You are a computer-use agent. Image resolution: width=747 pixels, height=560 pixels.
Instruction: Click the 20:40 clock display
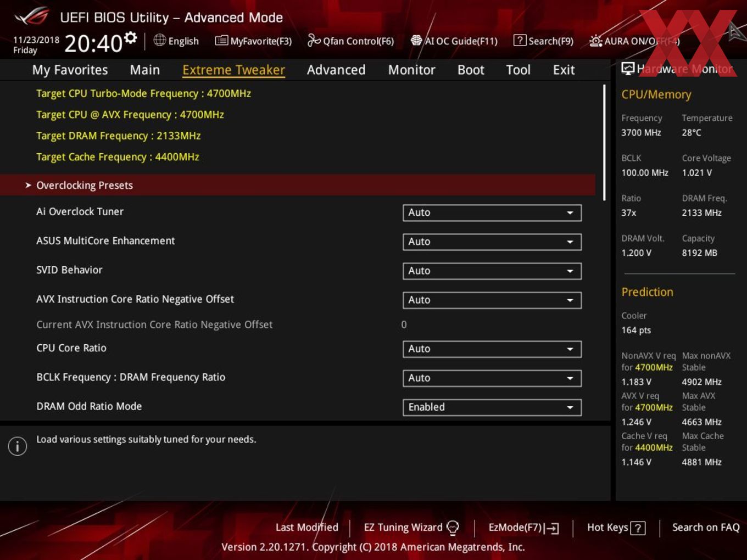(93, 43)
